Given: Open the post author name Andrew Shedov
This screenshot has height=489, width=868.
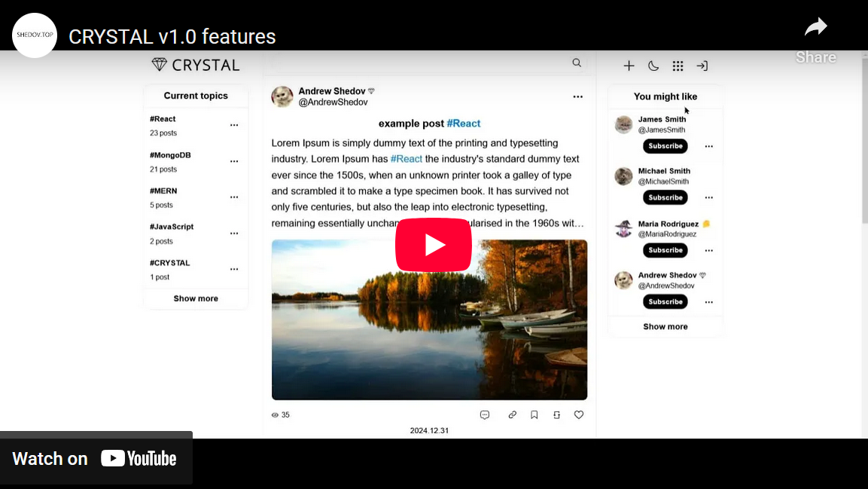Looking at the screenshot, I should (x=332, y=91).
